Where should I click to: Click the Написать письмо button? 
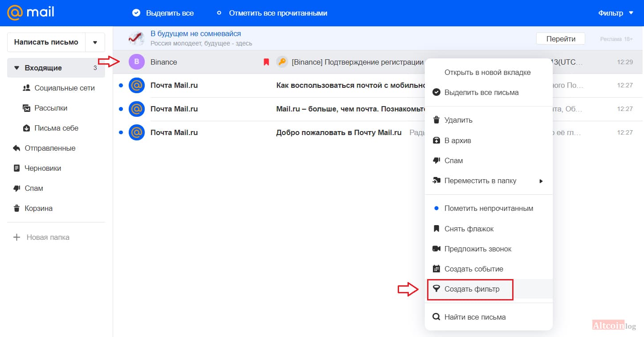[46, 42]
